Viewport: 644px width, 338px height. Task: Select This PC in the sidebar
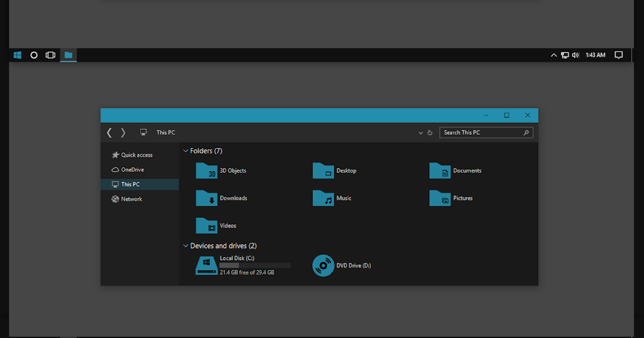coord(140,184)
